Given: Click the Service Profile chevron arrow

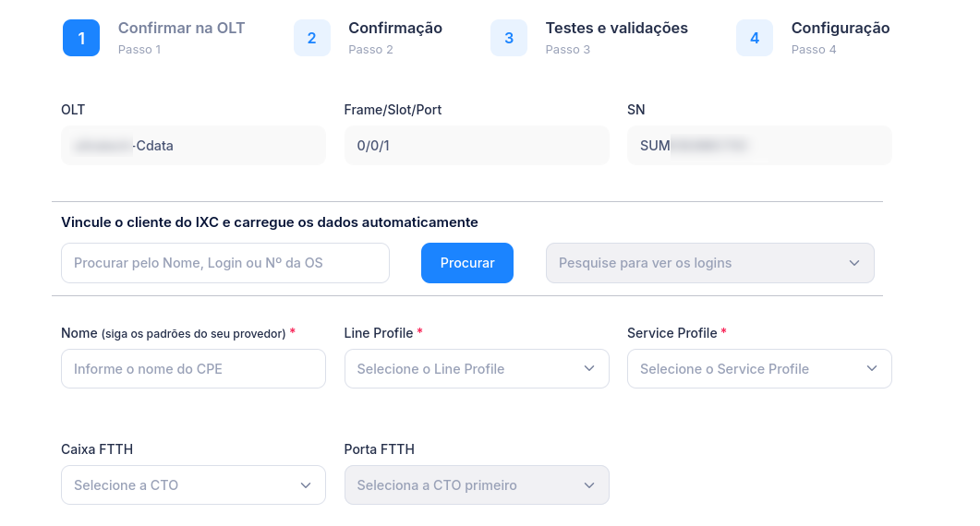Looking at the screenshot, I should point(872,368).
